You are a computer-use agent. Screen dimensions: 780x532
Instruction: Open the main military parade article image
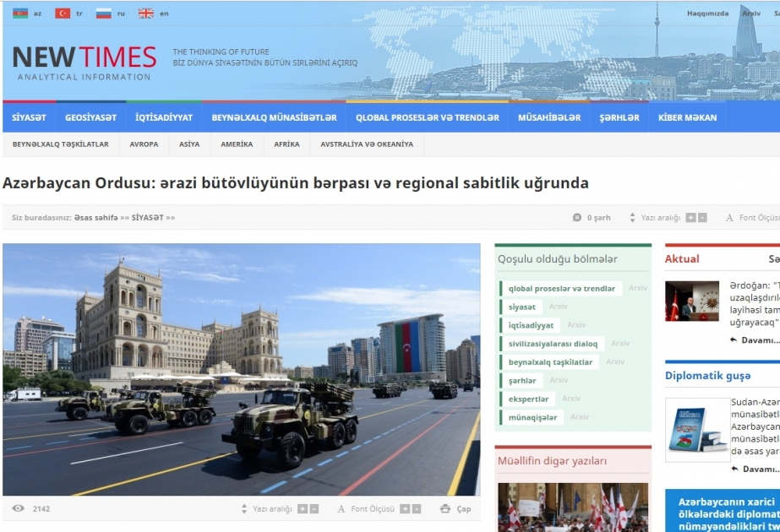(x=241, y=369)
